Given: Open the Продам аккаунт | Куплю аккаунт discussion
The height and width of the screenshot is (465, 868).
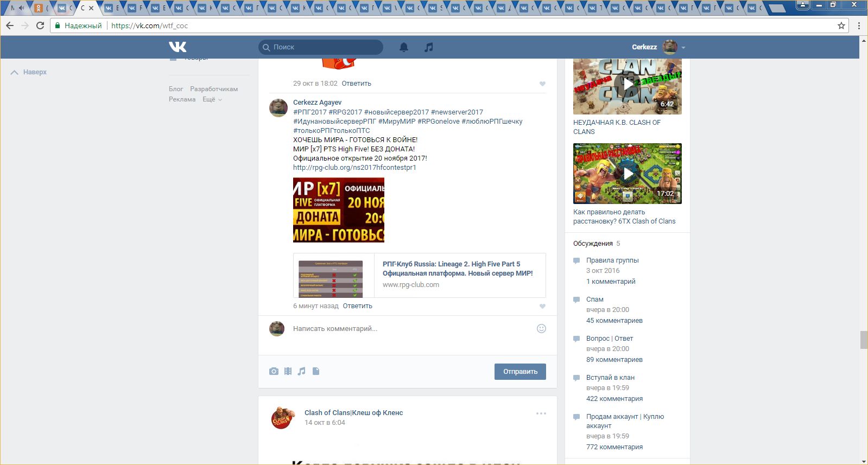Looking at the screenshot, I should click(x=625, y=421).
